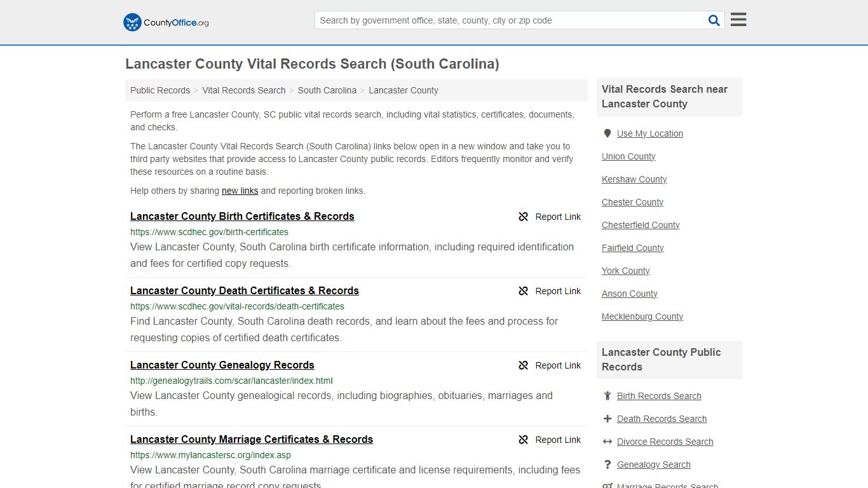
Task: Click the genealogytrails.com URL
Action: (231, 381)
